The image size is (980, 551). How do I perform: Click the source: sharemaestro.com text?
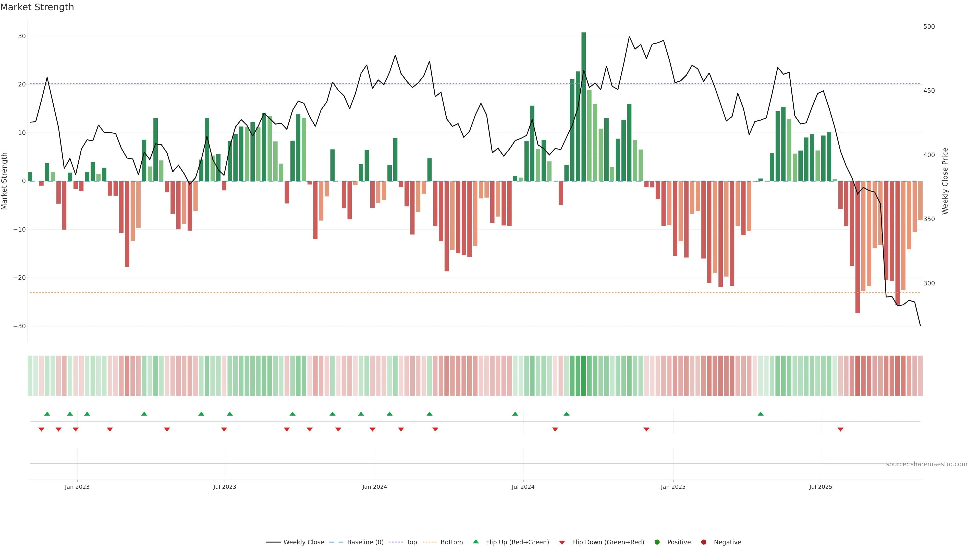tap(926, 464)
